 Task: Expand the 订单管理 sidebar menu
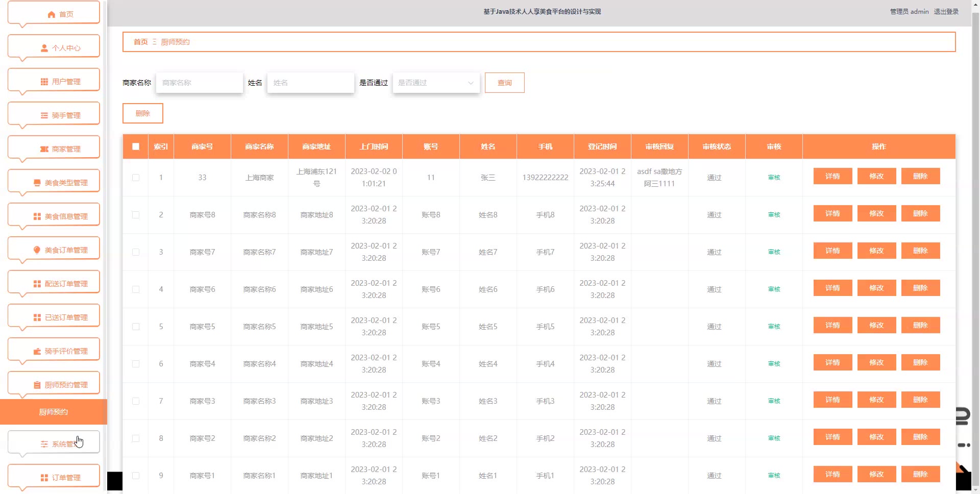(x=54, y=477)
